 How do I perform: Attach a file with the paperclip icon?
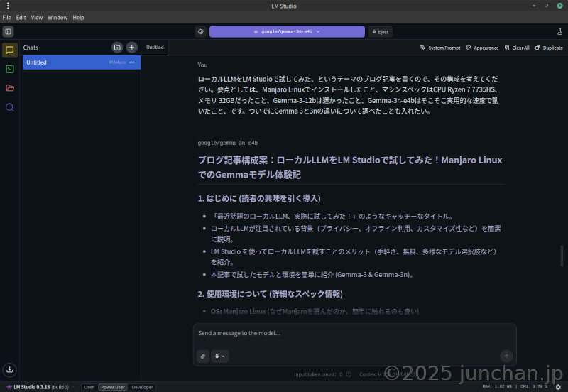coord(203,356)
